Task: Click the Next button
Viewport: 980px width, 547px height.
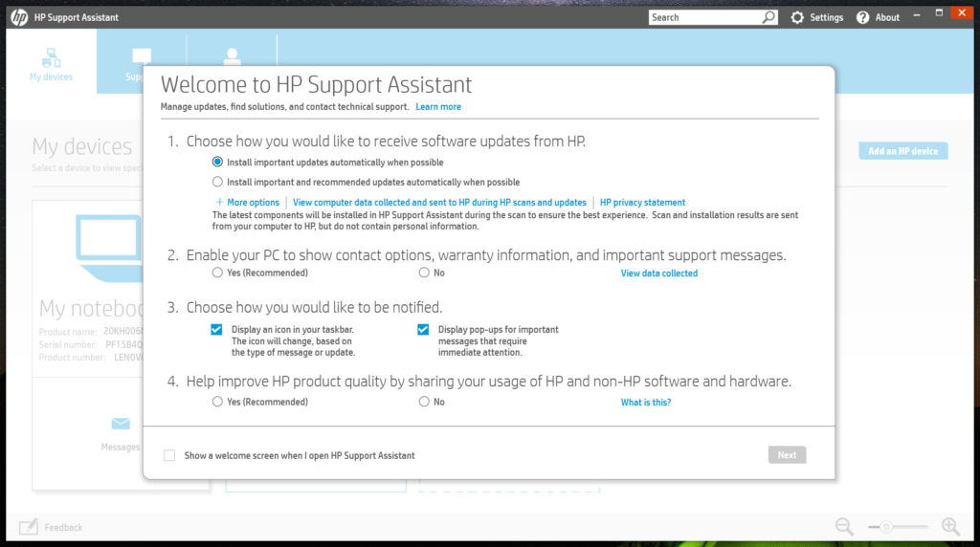Action: pos(787,454)
